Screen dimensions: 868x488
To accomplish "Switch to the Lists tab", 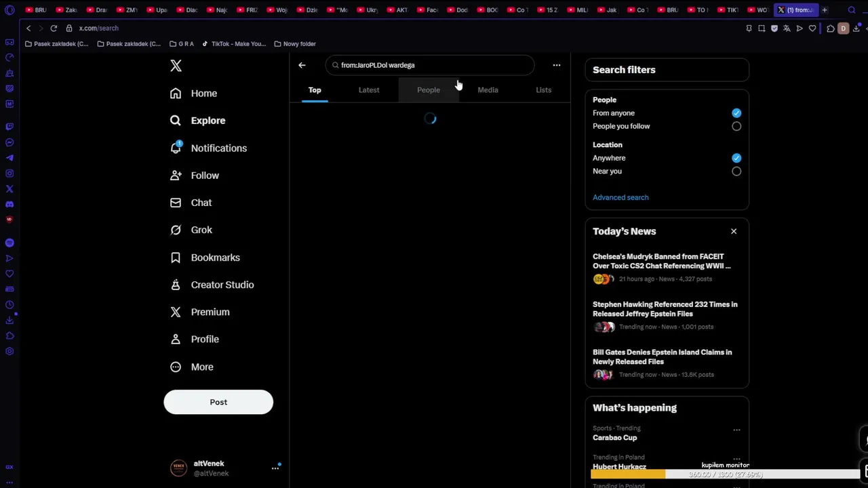I will coord(544,90).
